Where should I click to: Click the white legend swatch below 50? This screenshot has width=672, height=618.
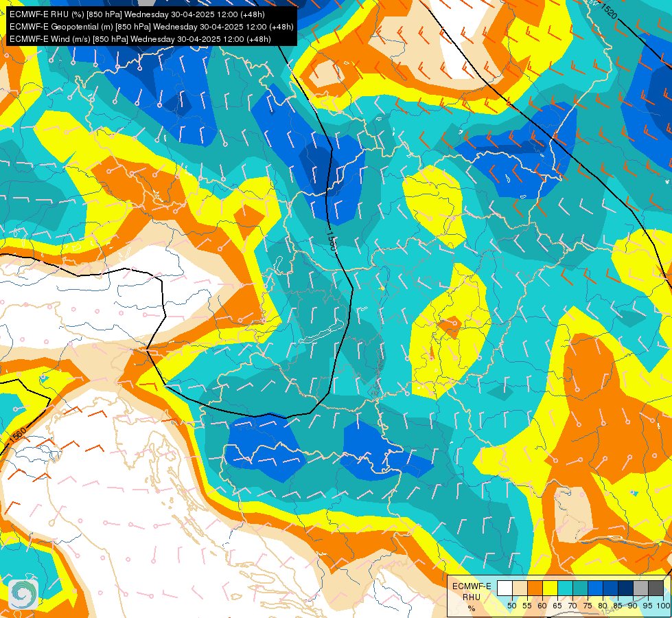point(505,588)
